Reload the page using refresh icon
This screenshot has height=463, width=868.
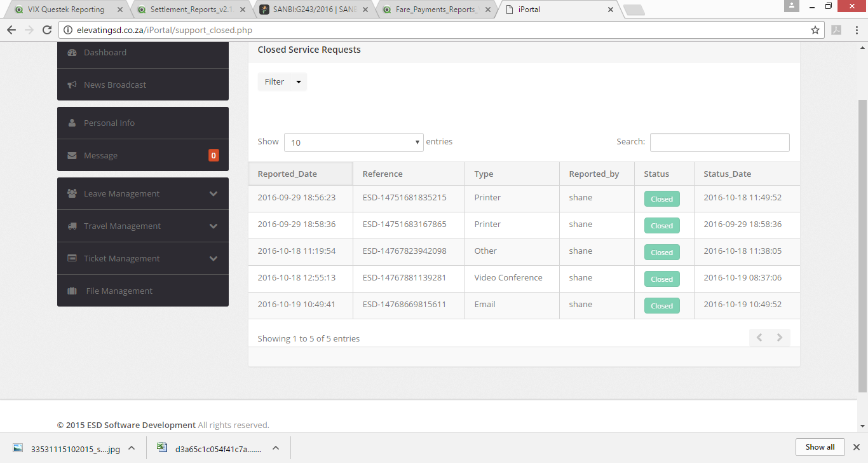pos(47,30)
